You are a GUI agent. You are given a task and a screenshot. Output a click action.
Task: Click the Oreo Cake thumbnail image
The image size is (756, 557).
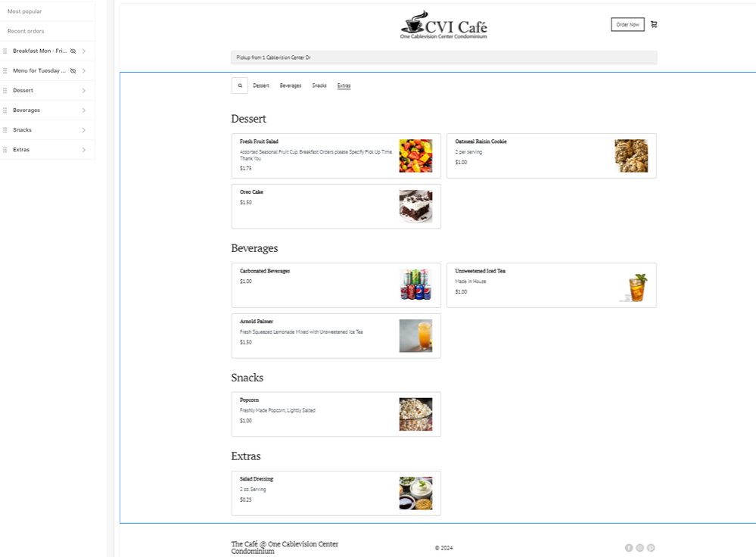415,206
